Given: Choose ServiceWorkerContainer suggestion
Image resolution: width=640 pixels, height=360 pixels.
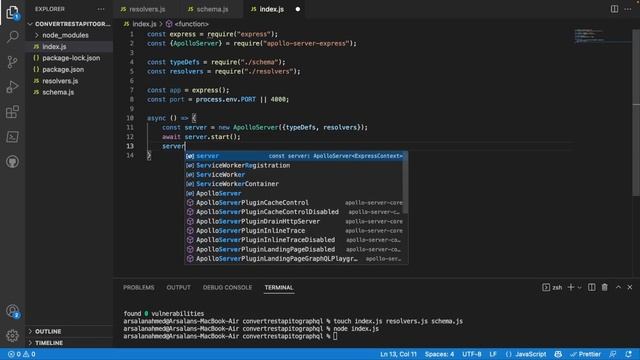Looking at the screenshot, I should (x=293, y=184).
